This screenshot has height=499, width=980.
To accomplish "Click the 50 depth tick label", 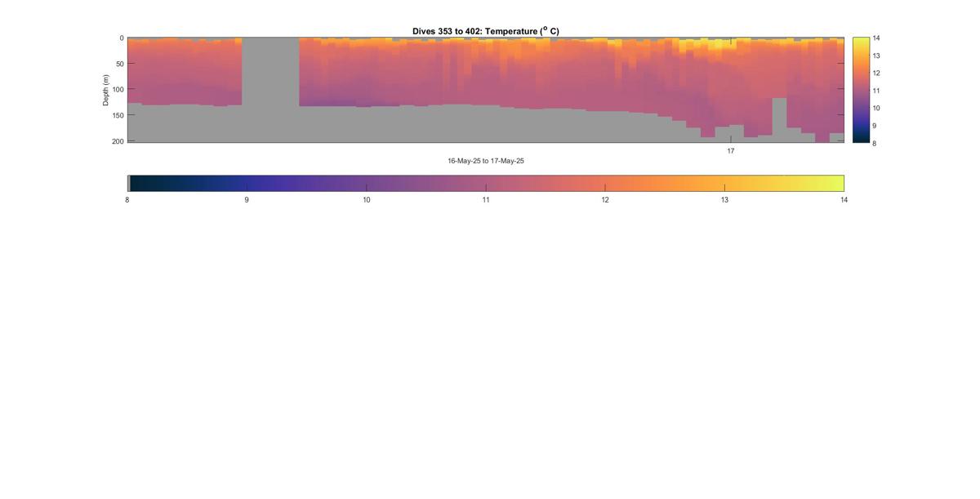I will [x=120, y=64].
